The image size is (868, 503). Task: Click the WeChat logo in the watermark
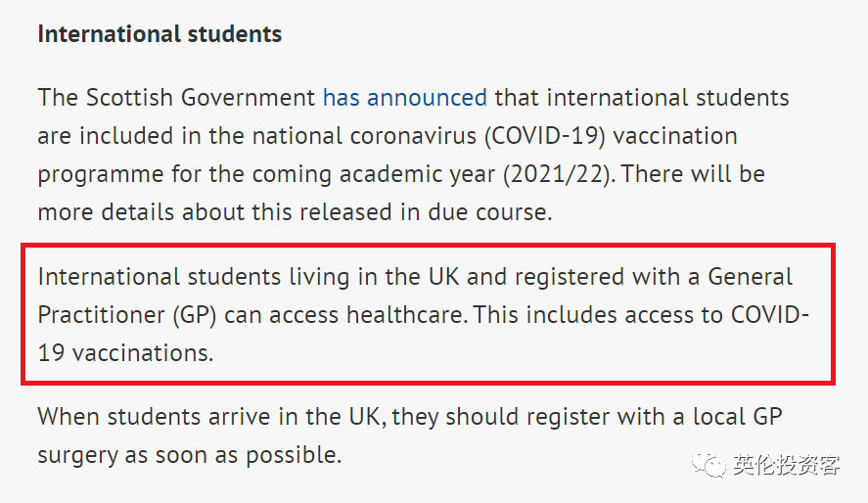[x=708, y=463]
